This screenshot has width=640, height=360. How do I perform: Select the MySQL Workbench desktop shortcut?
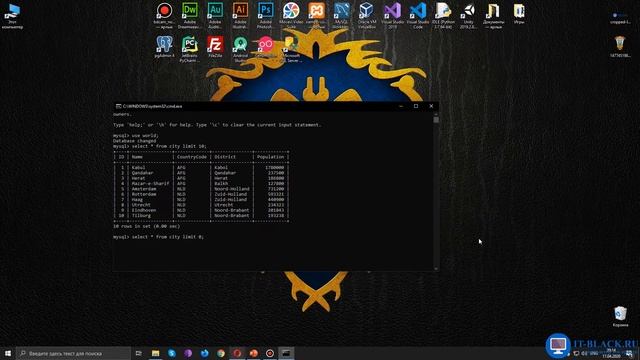341,15
